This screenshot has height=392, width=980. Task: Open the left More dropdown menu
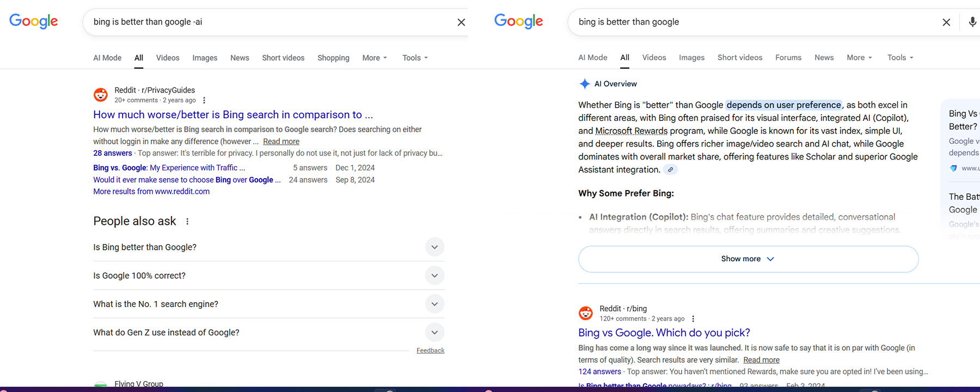point(375,58)
